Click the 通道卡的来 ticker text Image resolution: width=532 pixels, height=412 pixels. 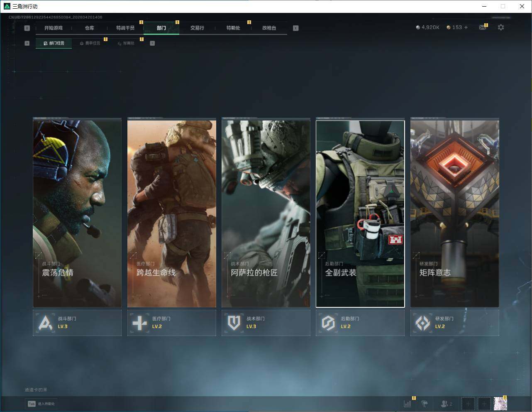click(36, 390)
